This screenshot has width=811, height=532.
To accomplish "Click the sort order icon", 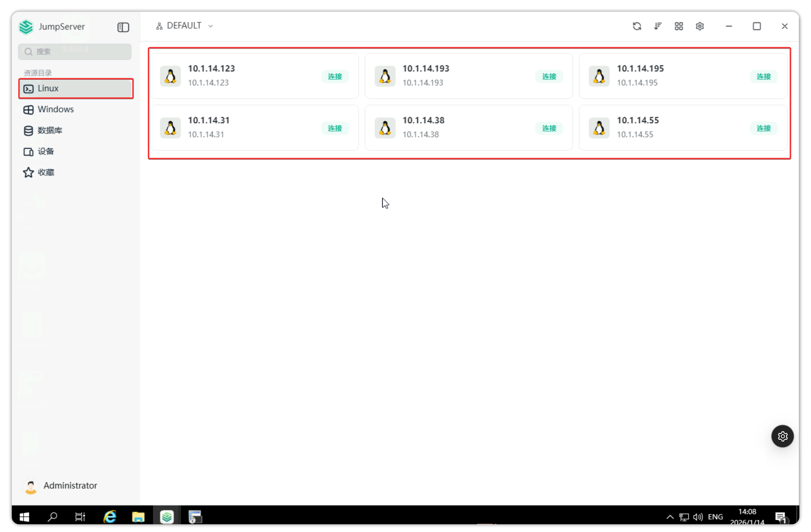I will (658, 26).
